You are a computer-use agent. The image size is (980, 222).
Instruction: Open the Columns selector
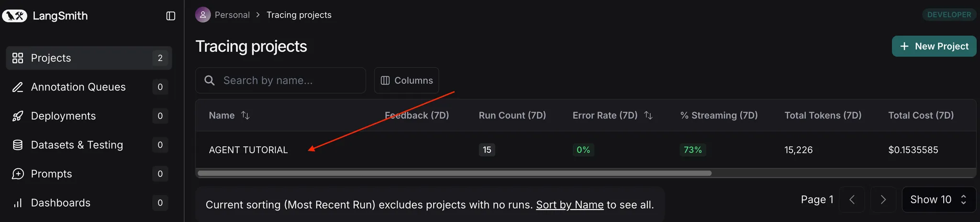[407, 81]
